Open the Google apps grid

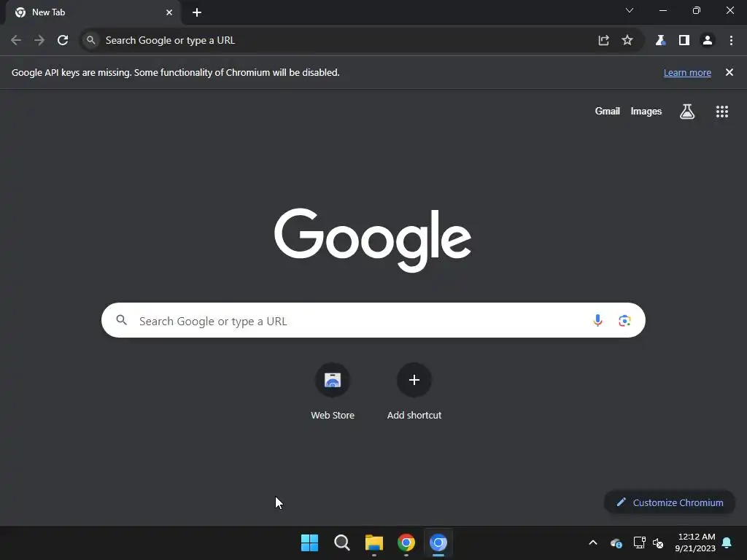coord(722,112)
